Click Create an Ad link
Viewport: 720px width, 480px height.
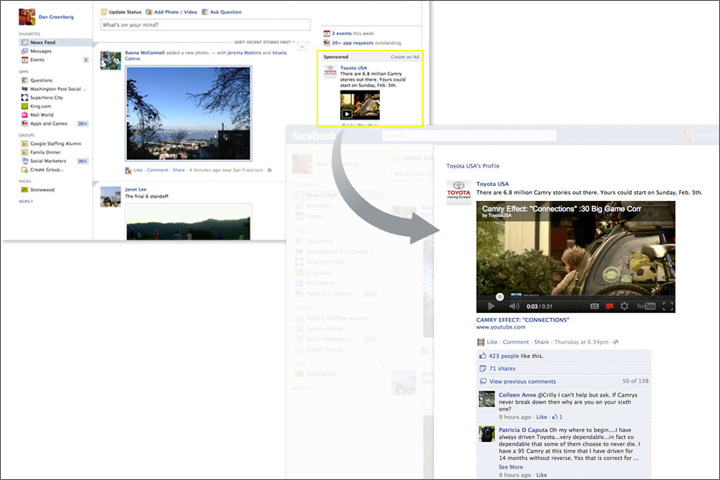coord(405,57)
